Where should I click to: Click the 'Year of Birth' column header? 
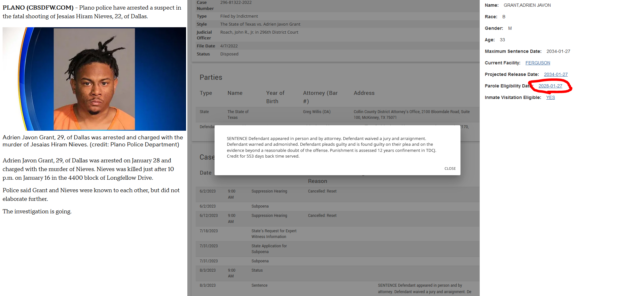click(275, 97)
